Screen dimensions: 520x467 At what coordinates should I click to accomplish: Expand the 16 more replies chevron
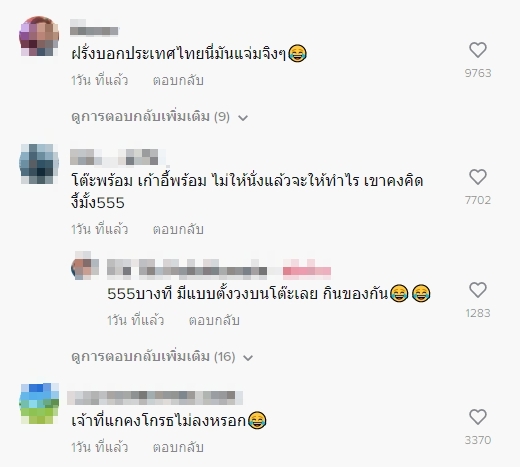248,358
